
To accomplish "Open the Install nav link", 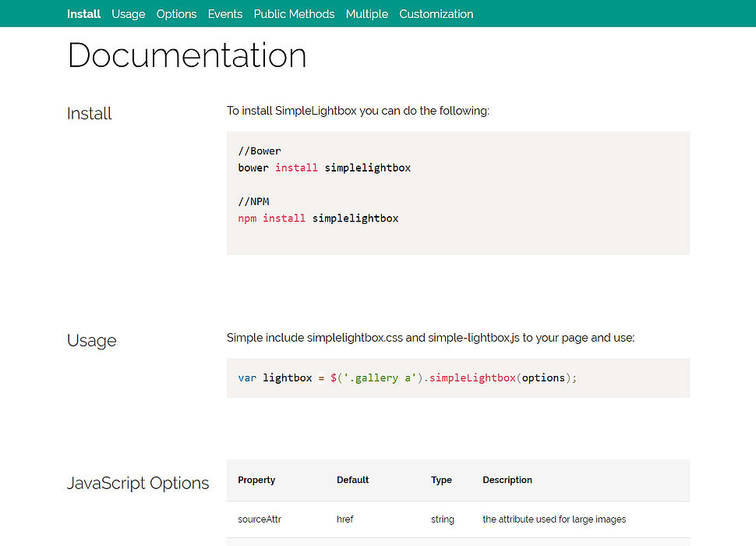I will [83, 14].
